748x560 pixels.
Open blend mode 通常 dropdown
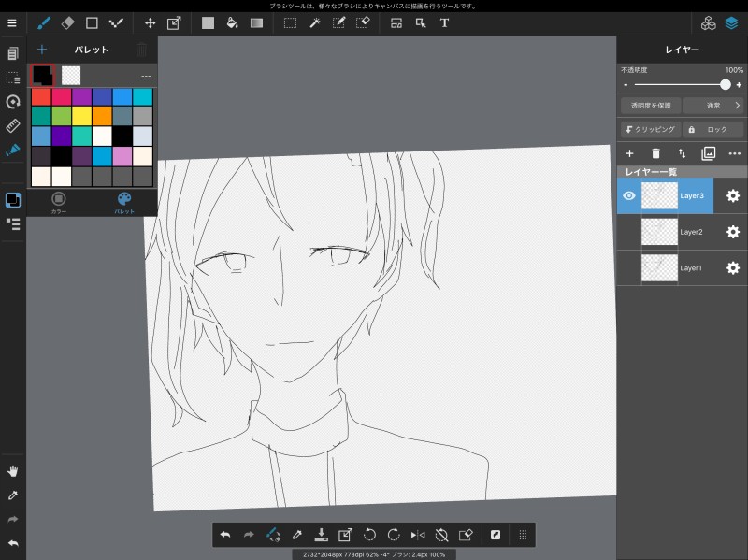tap(713, 106)
